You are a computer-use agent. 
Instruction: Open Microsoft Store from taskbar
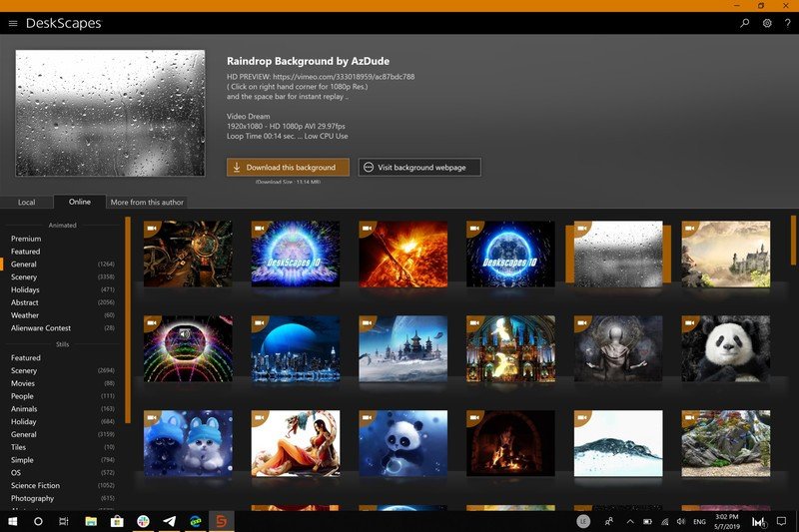[x=117, y=521]
